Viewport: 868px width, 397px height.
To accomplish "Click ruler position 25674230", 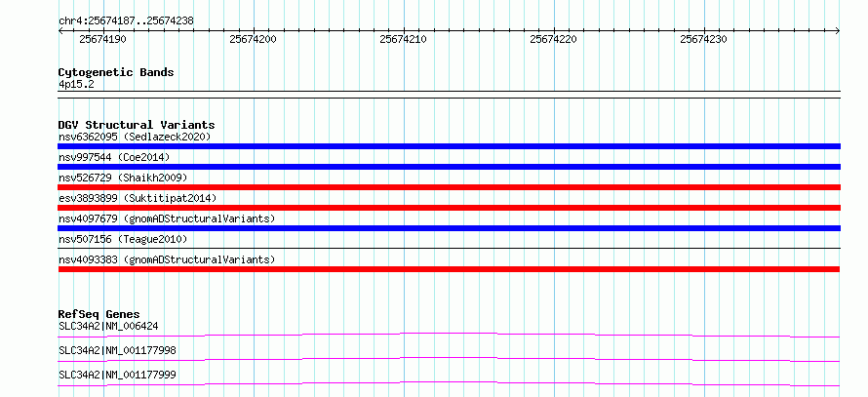I will (703, 39).
